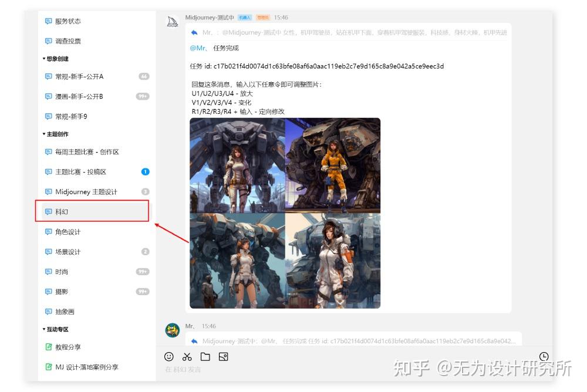Open the 教程分享 channel
Image resolution: width=587 pixels, height=392 pixels.
(97, 347)
